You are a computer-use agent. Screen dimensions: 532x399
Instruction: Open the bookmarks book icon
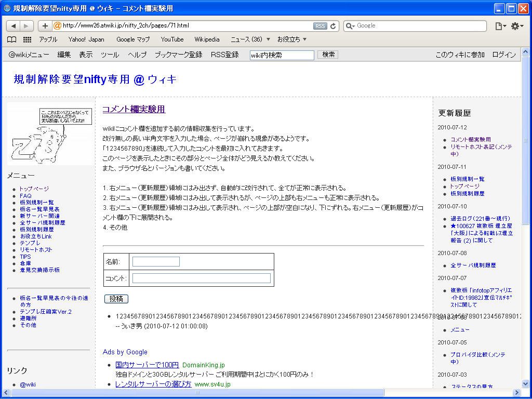point(12,39)
